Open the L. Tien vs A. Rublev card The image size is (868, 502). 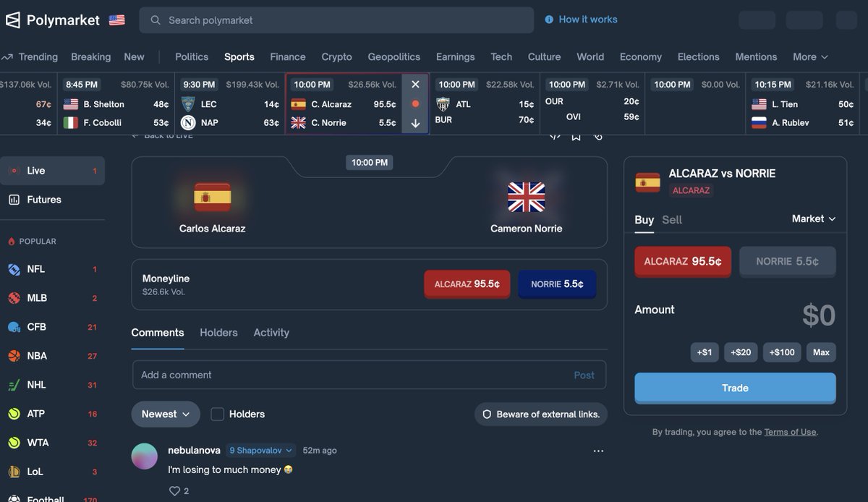pyautogui.click(x=803, y=103)
